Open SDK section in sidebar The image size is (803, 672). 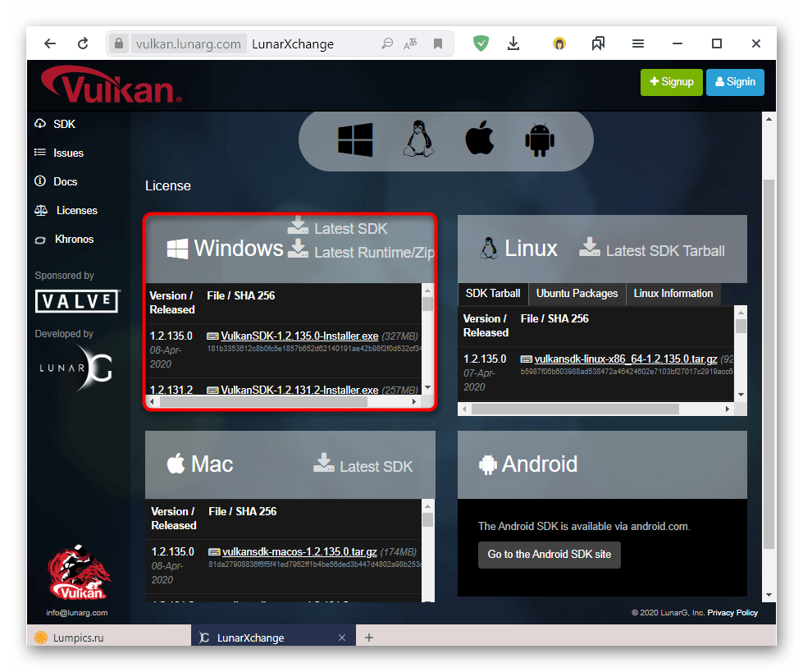[x=55, y=124]
